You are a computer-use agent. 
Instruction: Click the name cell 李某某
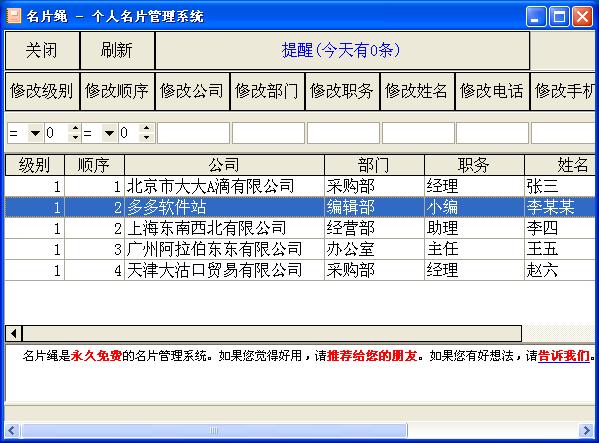coord(560,207)
